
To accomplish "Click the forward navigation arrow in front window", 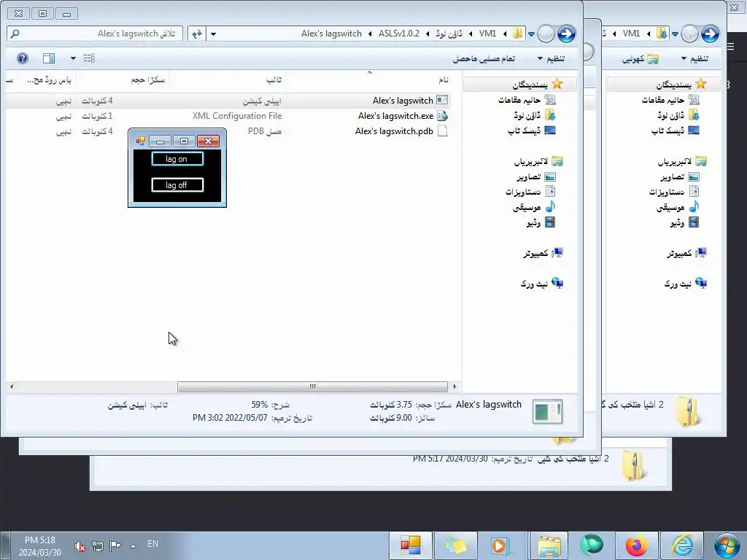I will pyautogui.click(x=566, y=34).
